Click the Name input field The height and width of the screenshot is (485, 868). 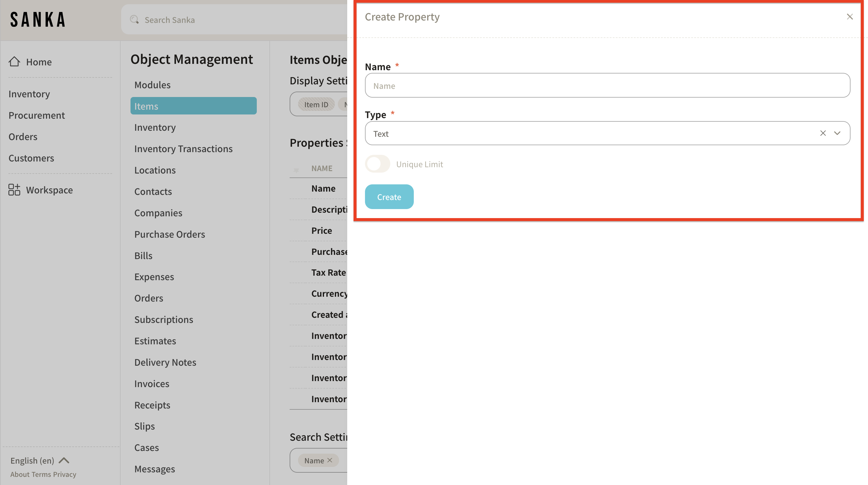click(x=607, y=86)
